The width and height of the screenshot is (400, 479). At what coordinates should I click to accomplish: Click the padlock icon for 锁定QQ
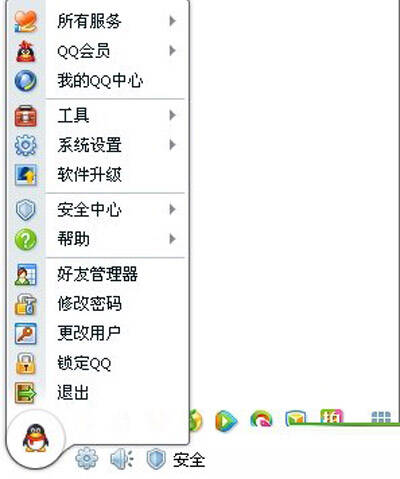click(26, 363)
